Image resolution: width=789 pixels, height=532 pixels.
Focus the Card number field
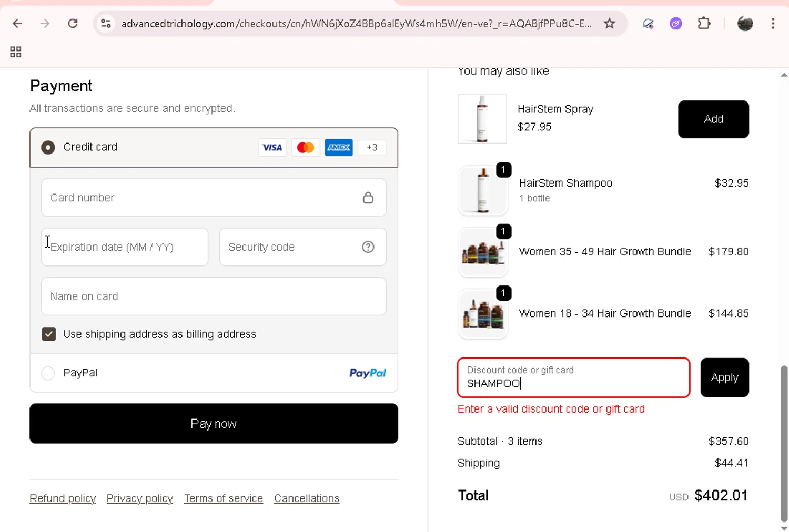[214, 198]
